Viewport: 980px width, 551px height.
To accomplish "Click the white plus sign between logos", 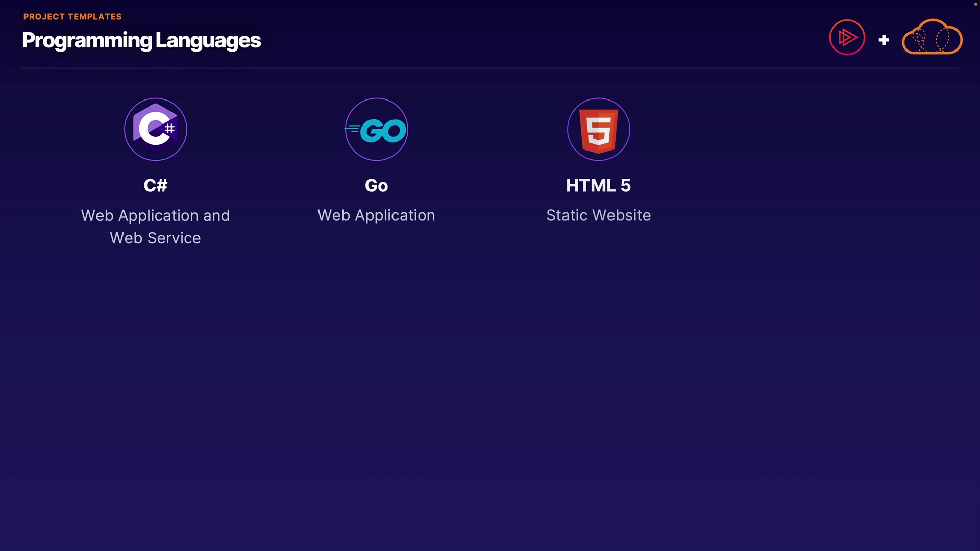I will pyautogui.click(x=884, y=40).
